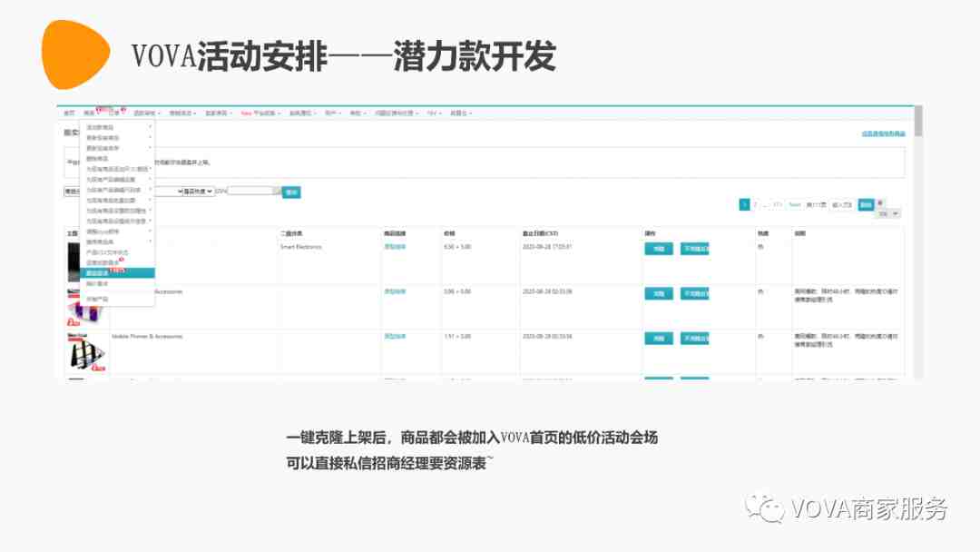Click the 'Mobile Phones & Accessories' category text
Viewport: 980px width, 552px height.
(x=148, y=336)
